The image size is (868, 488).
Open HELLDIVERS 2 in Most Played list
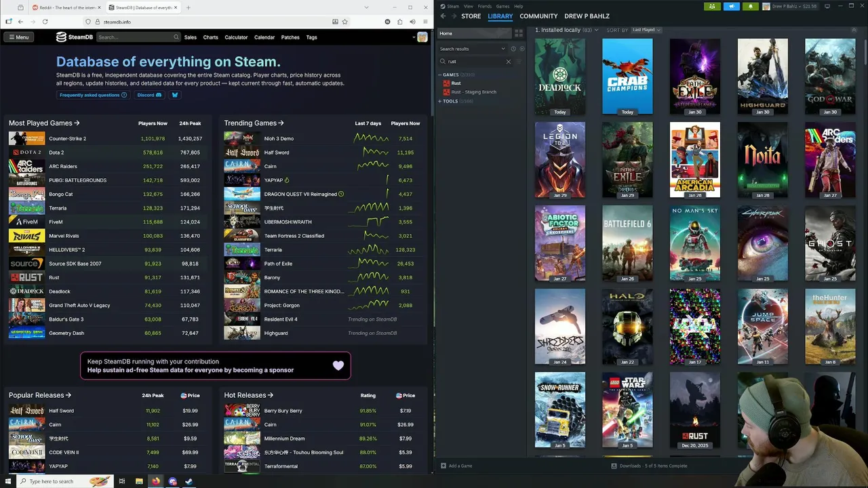(66, 249)
